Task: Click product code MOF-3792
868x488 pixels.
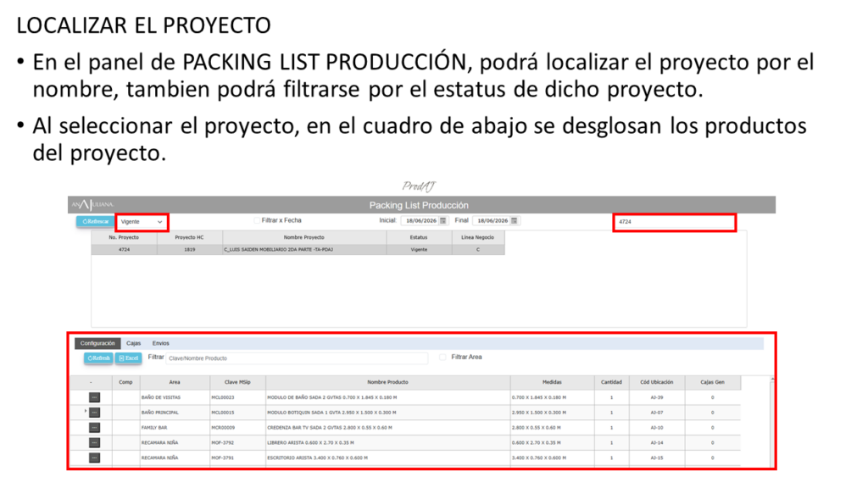Action: coord(223,442)
